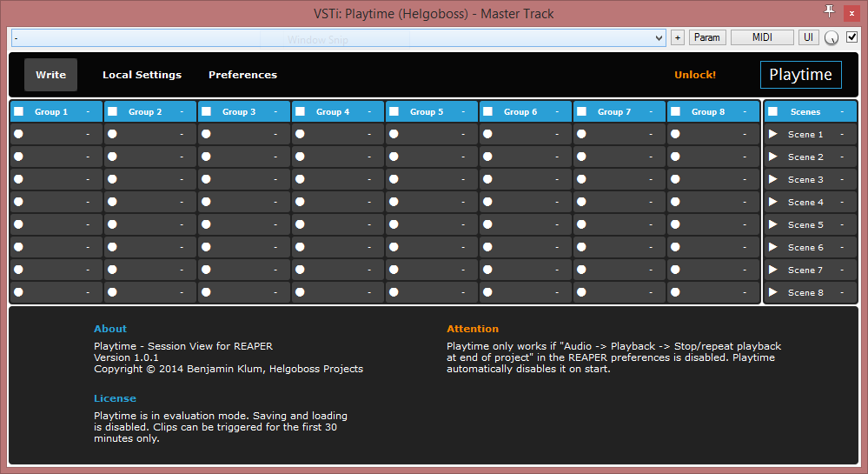This screenshot has width=868, height=474.
Task: Record into Group 1 first row slot circle
Action: coord(19,134)
